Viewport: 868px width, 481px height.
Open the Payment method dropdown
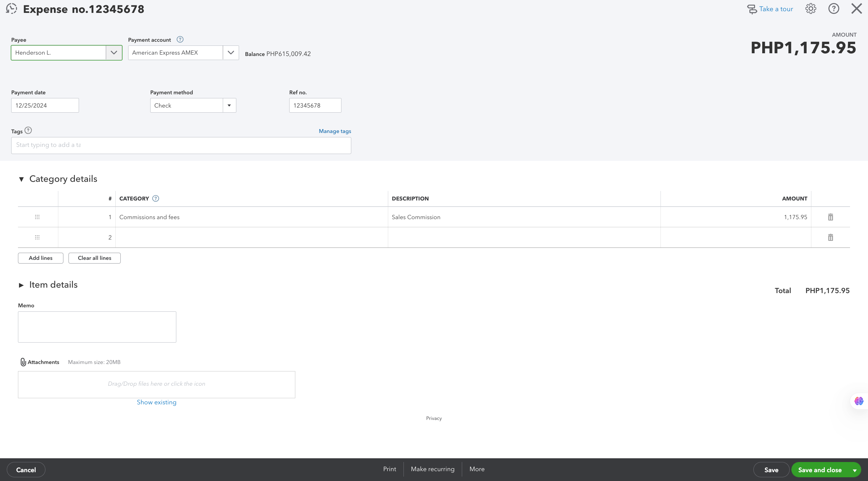(229, 105)
